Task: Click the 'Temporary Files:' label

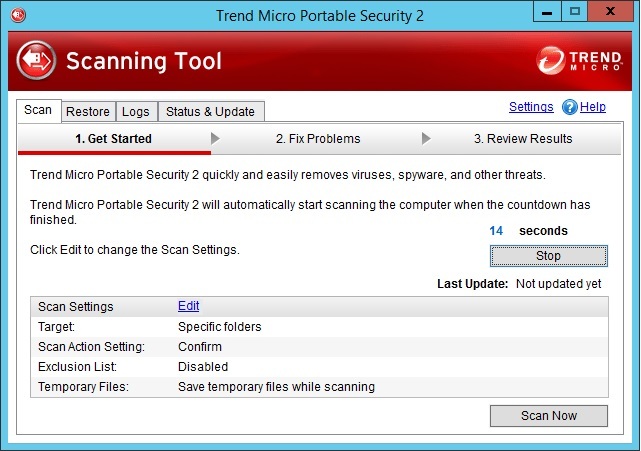Action: click(83, 387)
